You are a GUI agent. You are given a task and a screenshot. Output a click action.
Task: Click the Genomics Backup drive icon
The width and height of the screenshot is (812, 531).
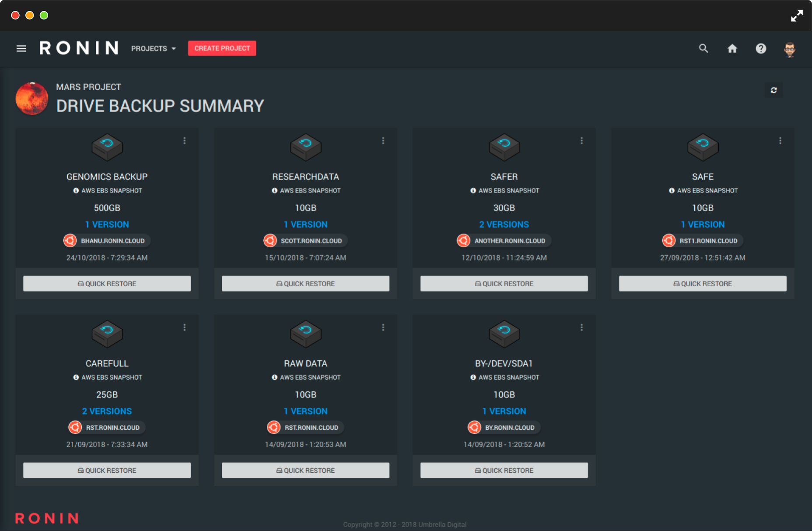click(107, 147)
